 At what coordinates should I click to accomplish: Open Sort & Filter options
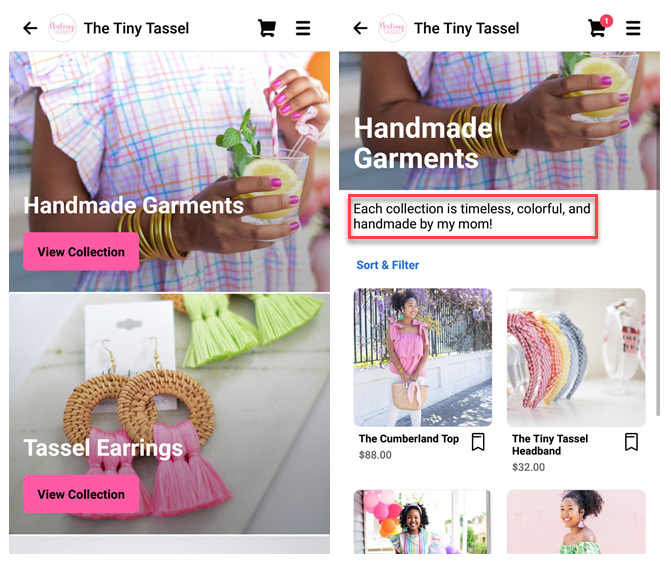pyautogui.click(x=388, y=265)
